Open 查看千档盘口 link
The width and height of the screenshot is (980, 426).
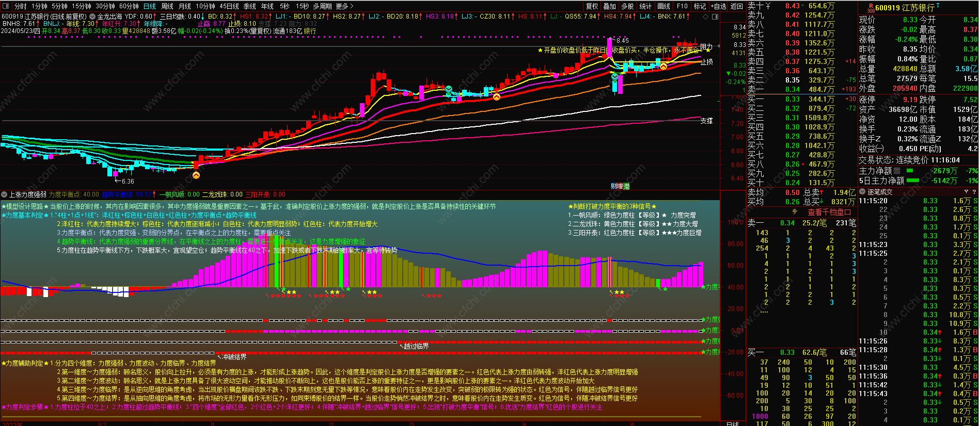(x=829, y=212)
